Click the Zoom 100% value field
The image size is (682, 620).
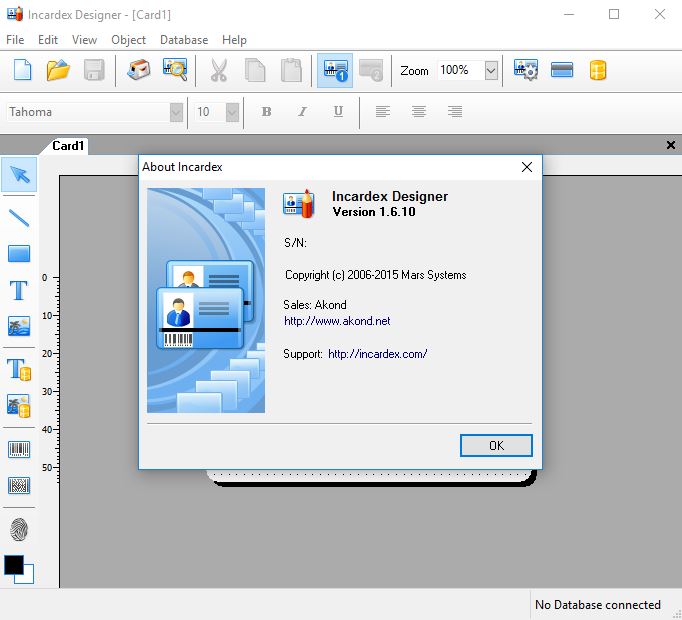tap(460, 70)
